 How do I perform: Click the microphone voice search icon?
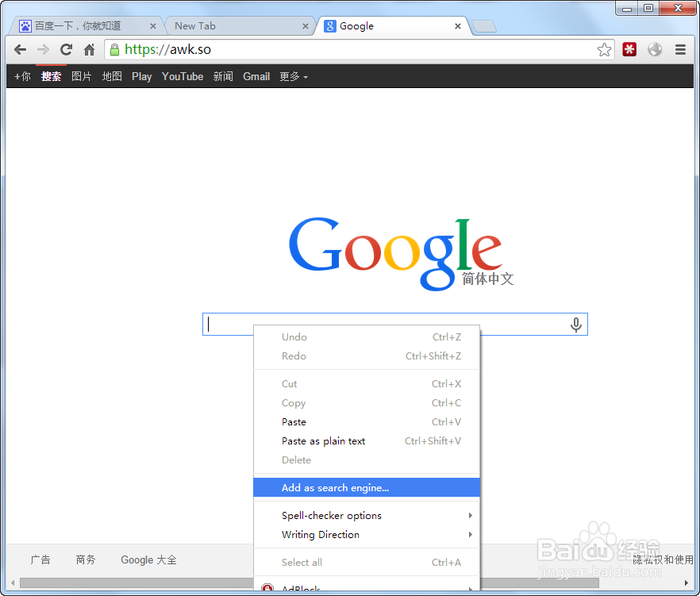[x=576, y=325]
